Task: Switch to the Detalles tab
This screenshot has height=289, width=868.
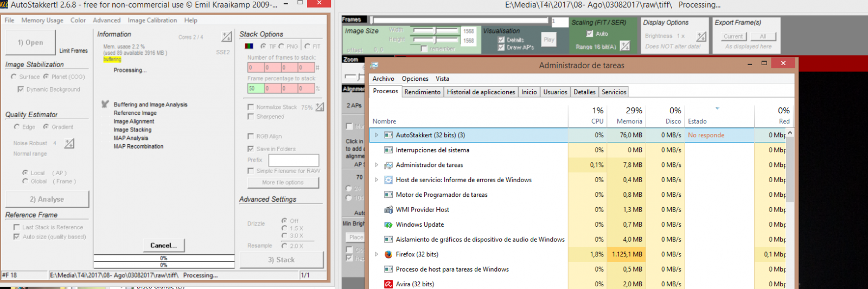Action: click(585, 92)
